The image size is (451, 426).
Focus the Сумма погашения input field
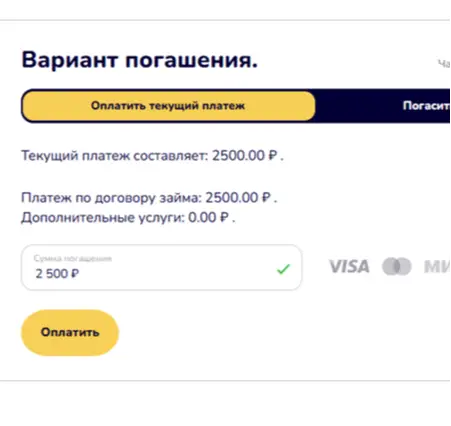pos(161,267)
